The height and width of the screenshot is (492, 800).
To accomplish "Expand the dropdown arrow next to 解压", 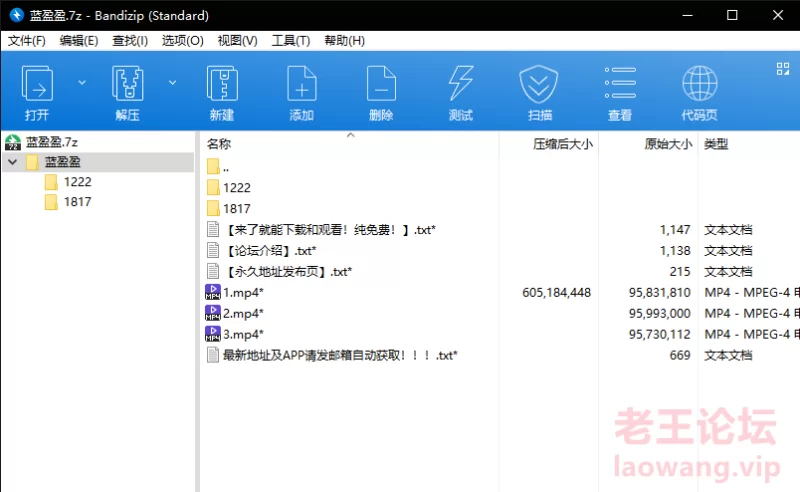I will [x=172, y=83].
